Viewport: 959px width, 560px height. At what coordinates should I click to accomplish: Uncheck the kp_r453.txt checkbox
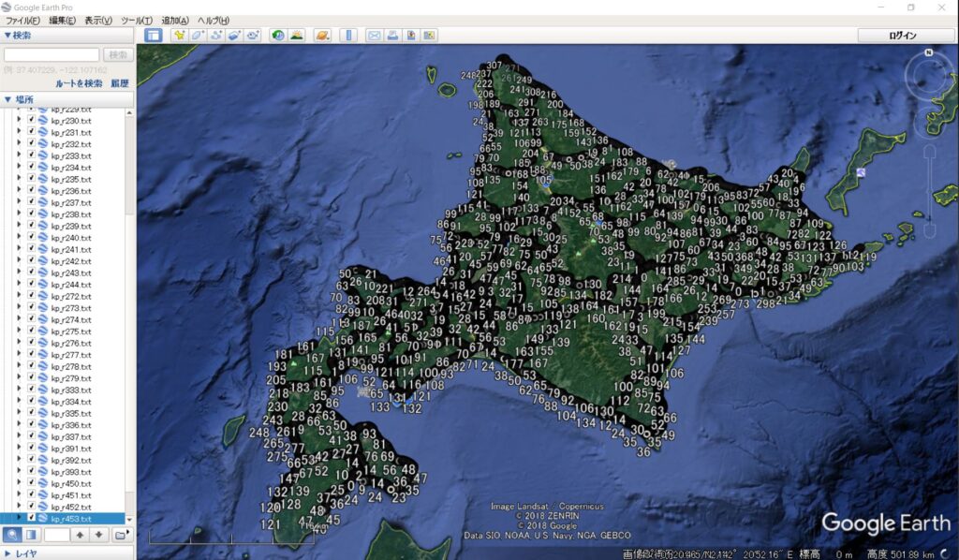click(x=31, y=518)
